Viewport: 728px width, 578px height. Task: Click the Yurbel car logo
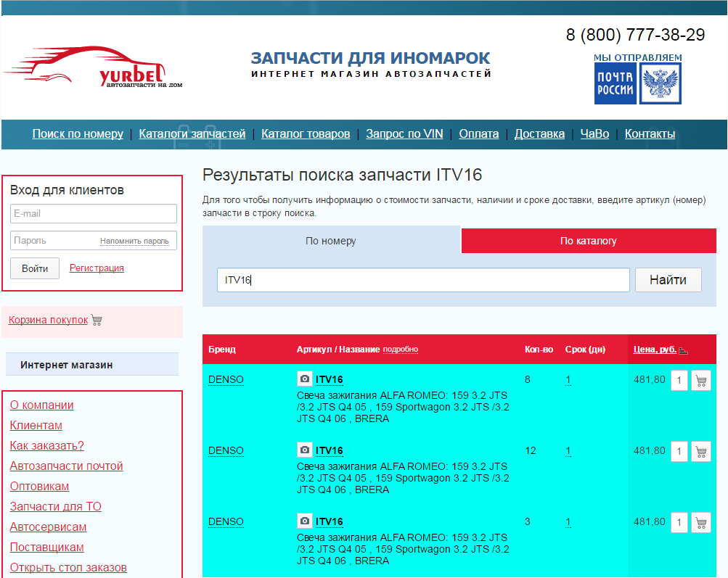coord(93,69)
